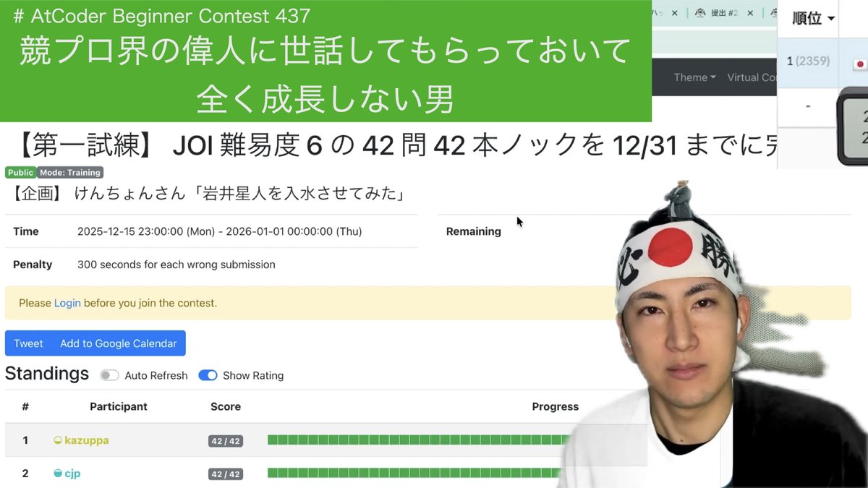The image size is (868, 488).
Task: Open cjp's participant profile
Action: (72, 474)
